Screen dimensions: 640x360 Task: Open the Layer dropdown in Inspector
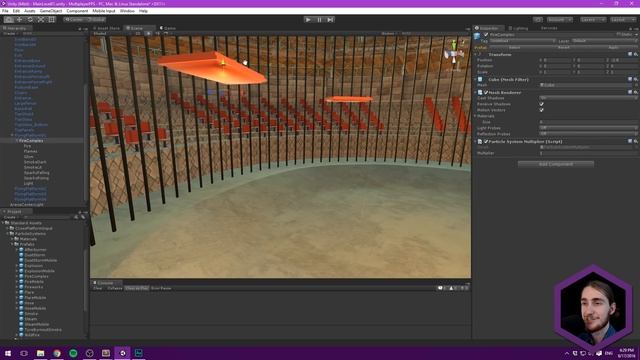604,41
